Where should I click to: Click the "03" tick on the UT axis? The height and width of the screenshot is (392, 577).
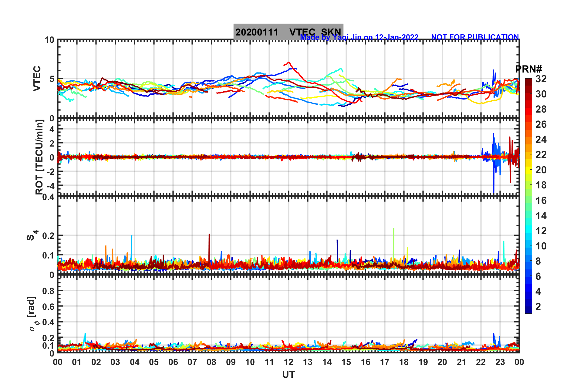[x=115, y=362]
